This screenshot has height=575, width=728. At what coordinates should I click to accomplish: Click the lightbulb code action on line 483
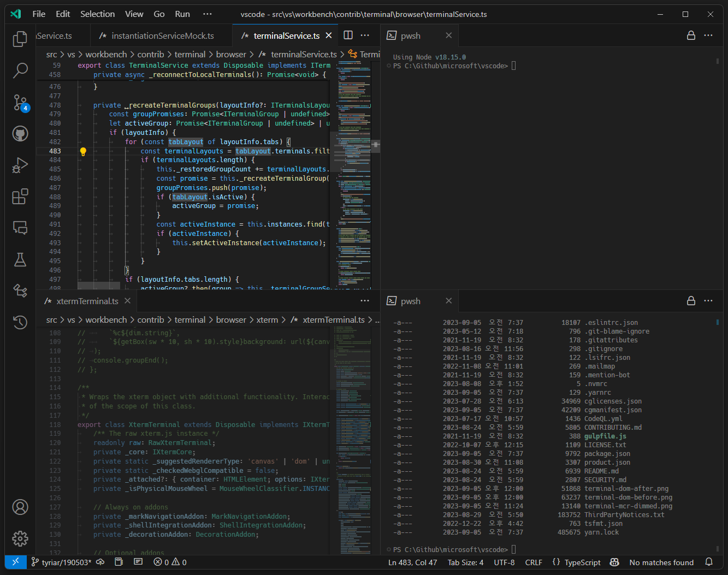(82, 151)
